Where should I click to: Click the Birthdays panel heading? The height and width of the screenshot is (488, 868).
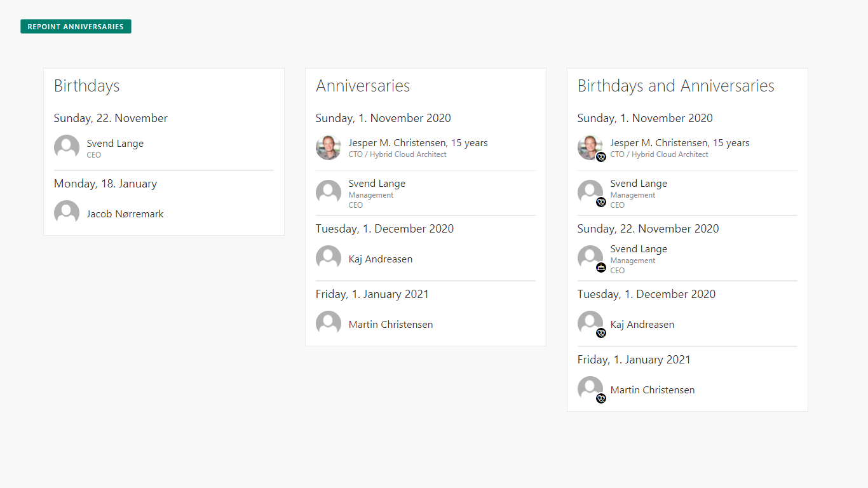pyautogui.click(x=87, y=86)
